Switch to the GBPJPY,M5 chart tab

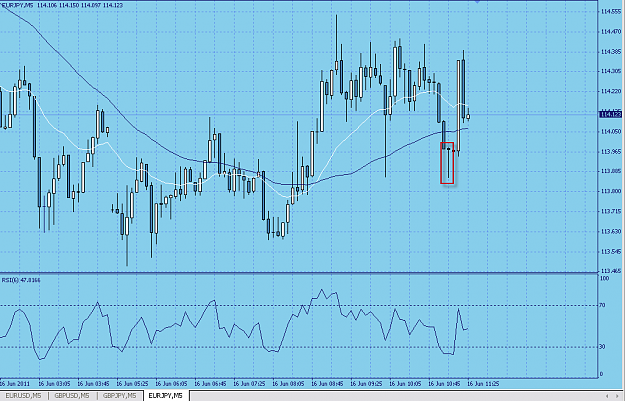[x=120, y=396]
